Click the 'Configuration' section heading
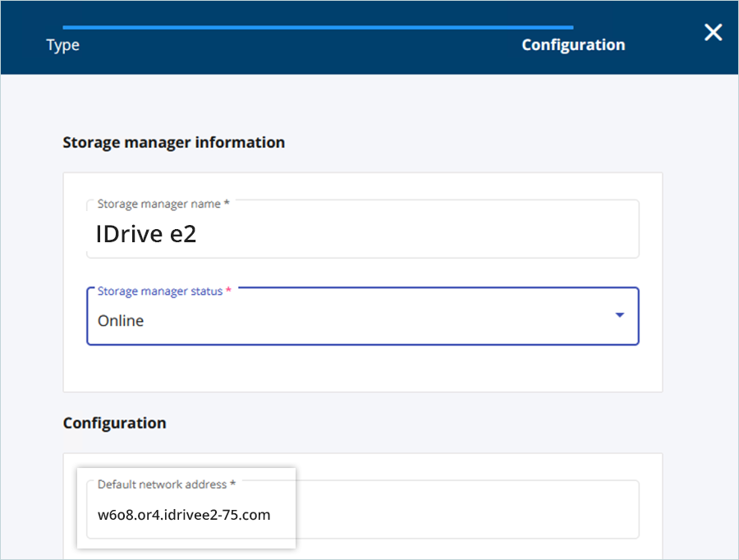This screenshot has height=560, width=739. click(x=114, y=423)
